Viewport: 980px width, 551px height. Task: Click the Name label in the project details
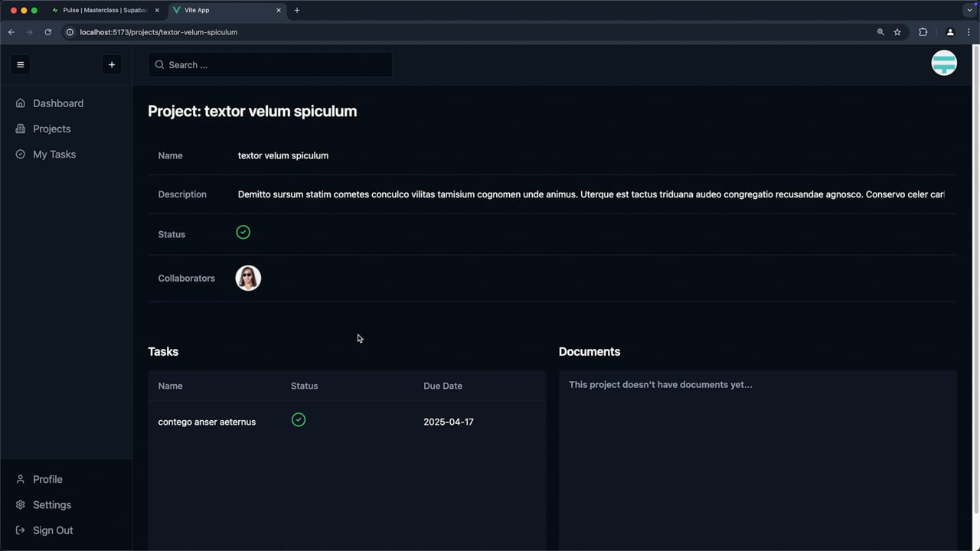(x=170, y=155)
